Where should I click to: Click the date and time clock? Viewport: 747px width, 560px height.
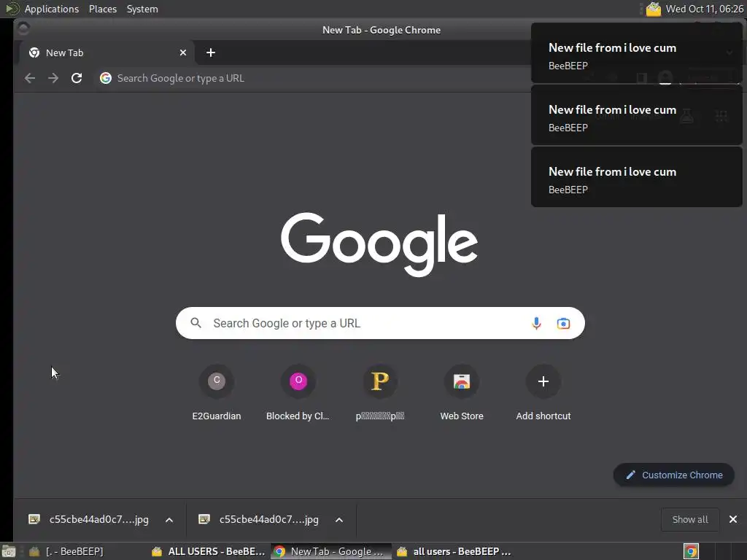click(704, 9)
